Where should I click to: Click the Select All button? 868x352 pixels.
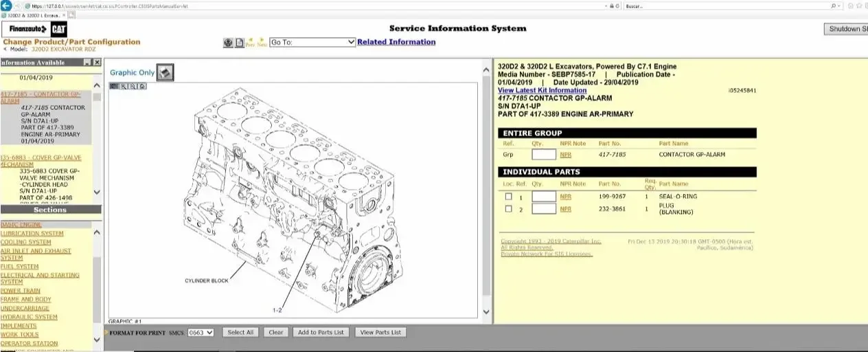coord(240,332)
